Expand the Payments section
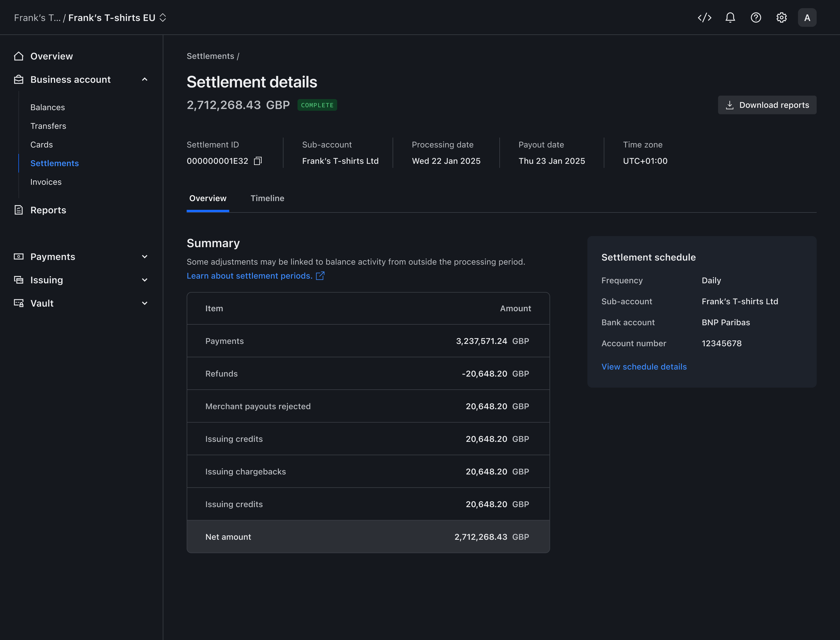The height and width of the screenshot is (640, 840). (144, 257)
